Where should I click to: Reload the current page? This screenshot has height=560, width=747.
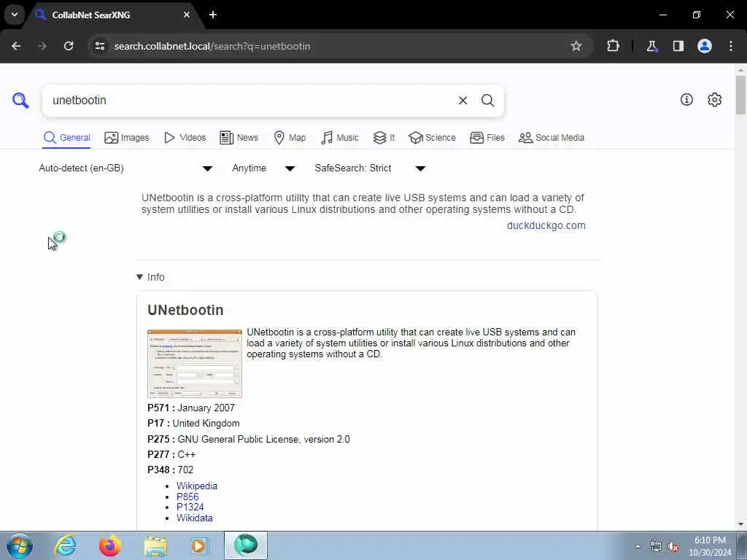(x=69, y=46)
